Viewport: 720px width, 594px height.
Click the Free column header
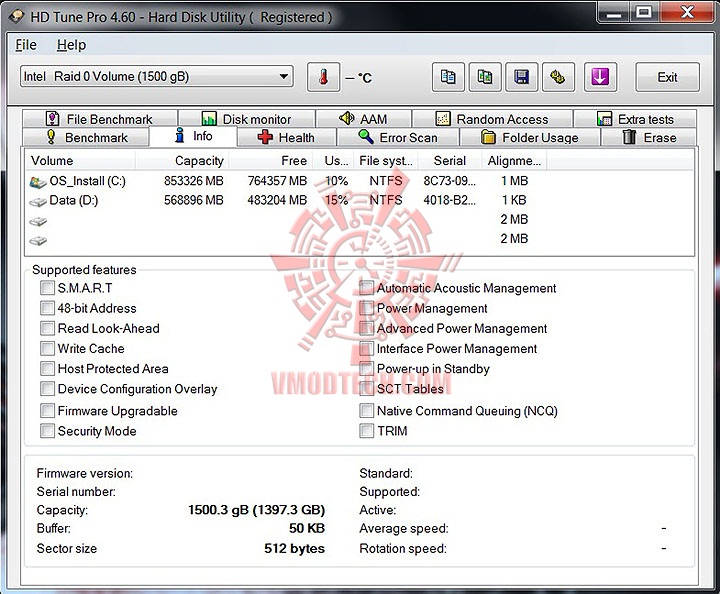point(271,161)
